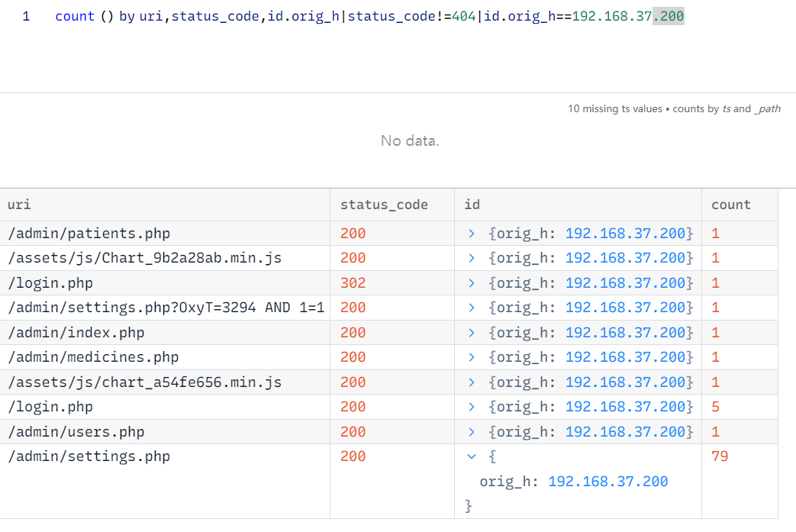Image resolution: width=796 pixels, height=532 pixels.
Task: Select the count value 79 cell
Action: tap(720, 456)
